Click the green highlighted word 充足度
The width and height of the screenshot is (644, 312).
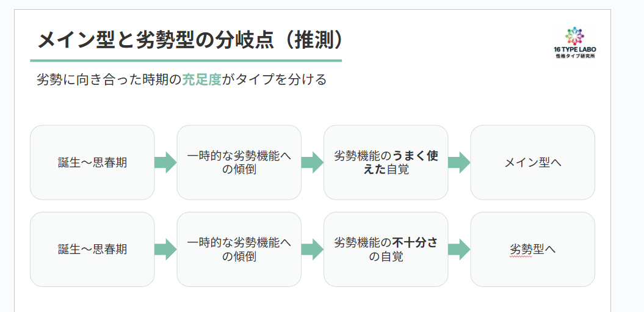[201, 80]
